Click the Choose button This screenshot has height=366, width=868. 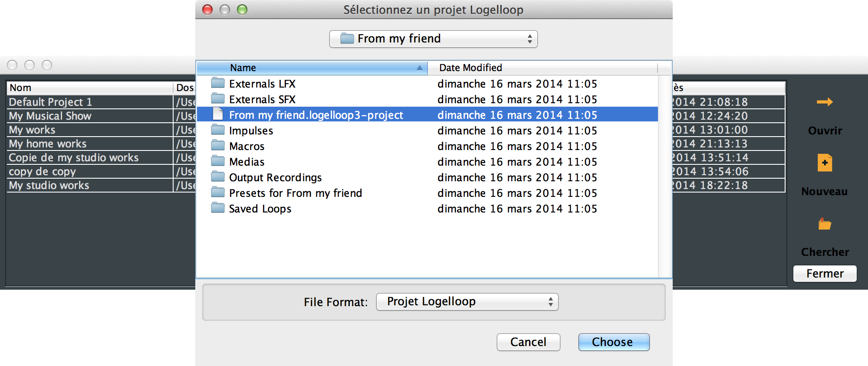[x=614, y=342]
